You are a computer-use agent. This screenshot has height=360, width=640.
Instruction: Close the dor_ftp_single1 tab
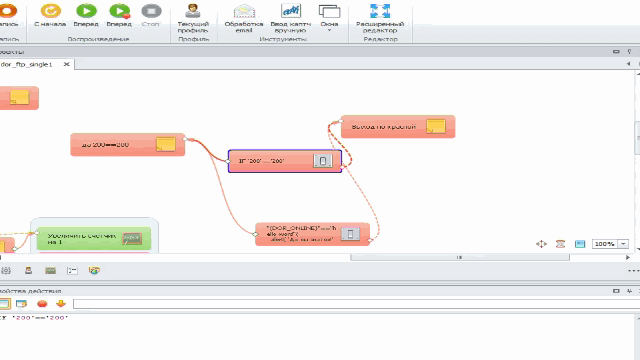point(67,64)
